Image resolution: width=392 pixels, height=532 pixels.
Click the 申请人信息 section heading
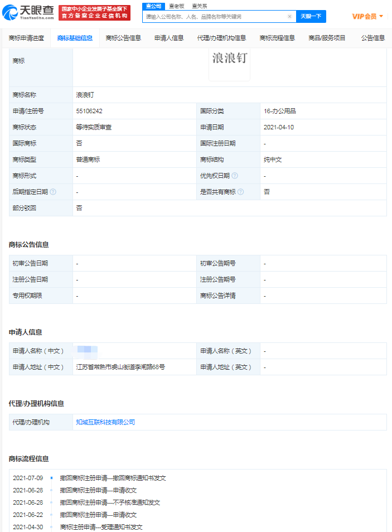[x=26, y=332]
